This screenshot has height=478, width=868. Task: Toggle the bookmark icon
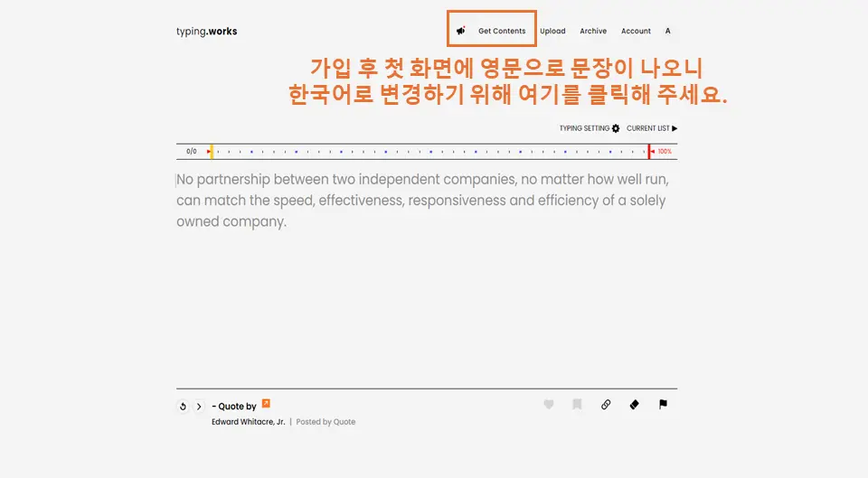[577, 405]
